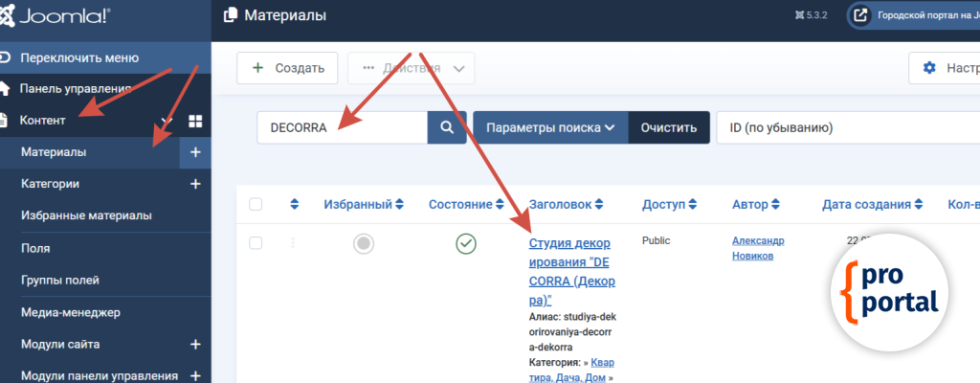Open the Content dashboard grid icon
The image size is (980, 383).
195,121
